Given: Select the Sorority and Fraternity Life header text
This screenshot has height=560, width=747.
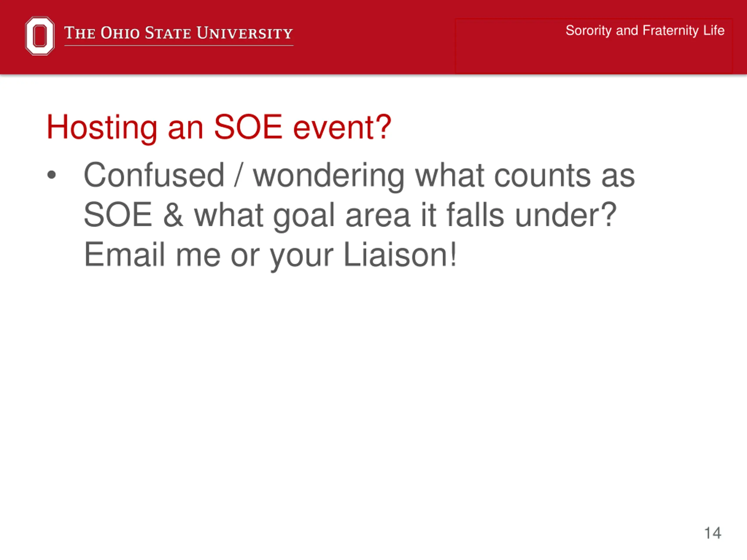Looking at the screenshot, I should tap(645, 31).
